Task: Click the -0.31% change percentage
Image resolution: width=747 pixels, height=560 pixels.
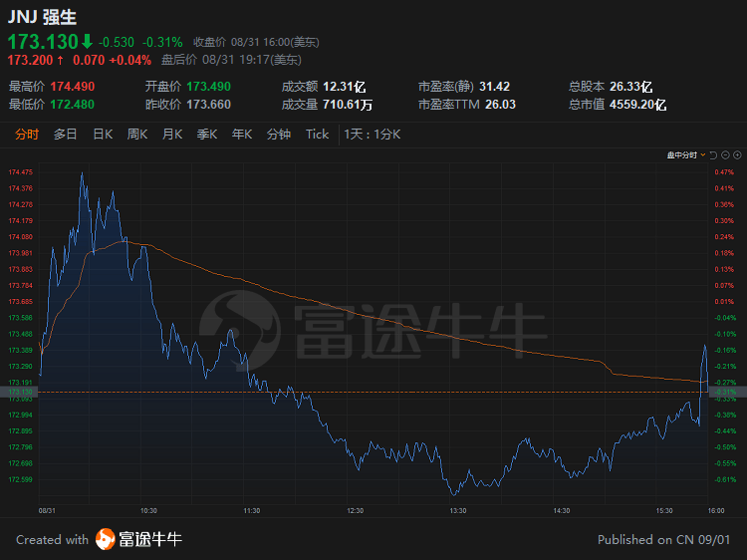Action: tap(162, 43)
